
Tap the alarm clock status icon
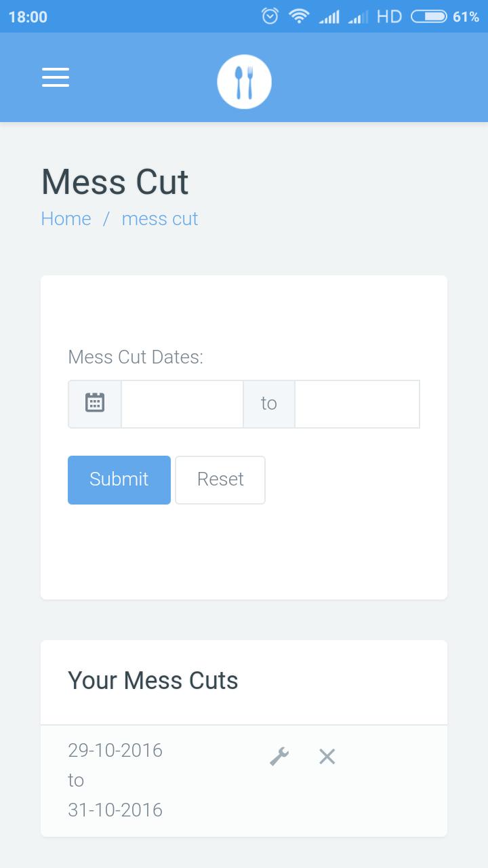point(270,16)
